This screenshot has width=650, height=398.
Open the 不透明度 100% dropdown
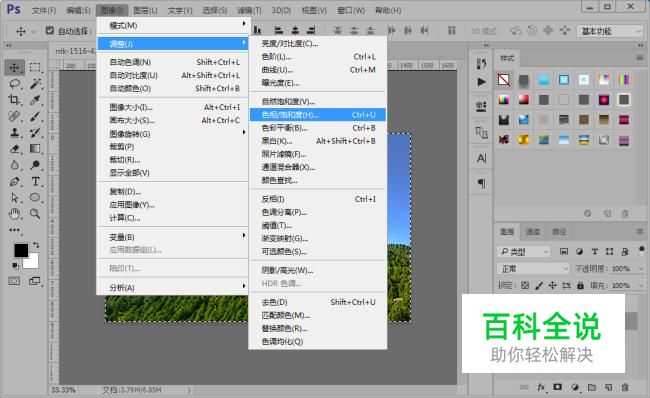coord(640,269)
